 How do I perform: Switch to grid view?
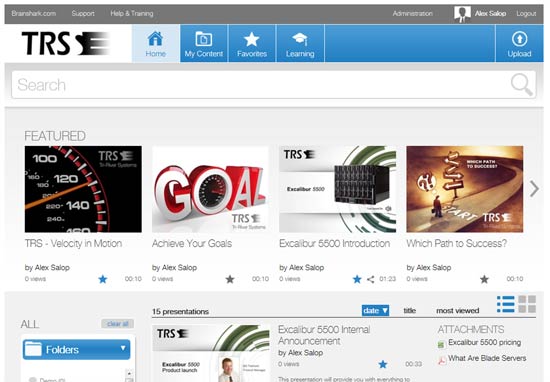[x=527, y=304]
